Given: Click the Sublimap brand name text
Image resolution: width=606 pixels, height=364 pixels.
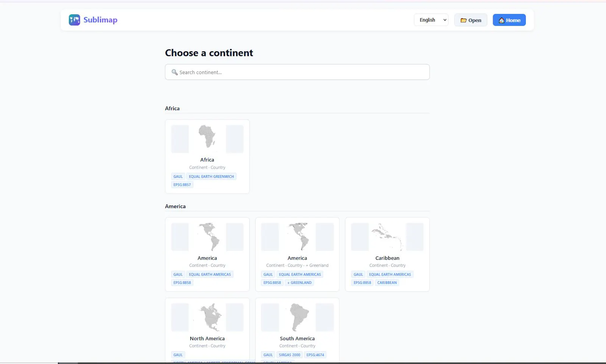Looking at the screenshot, I should tap(100, 20).
